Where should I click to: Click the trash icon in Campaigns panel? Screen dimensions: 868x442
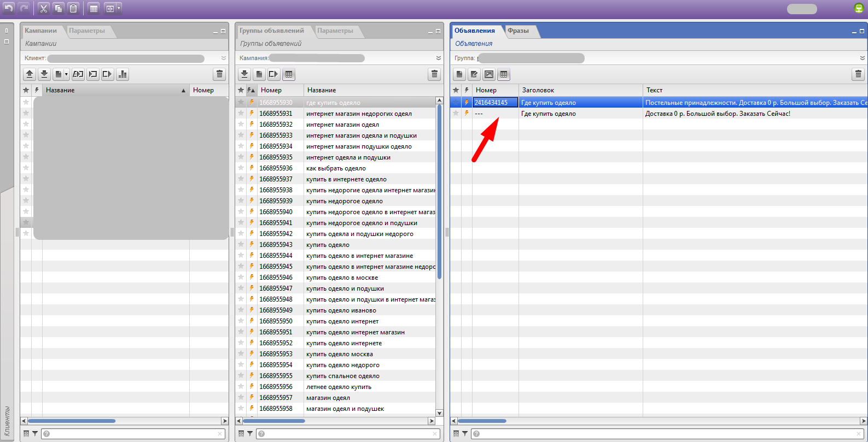pyautogui.click(x=219, y=74)
